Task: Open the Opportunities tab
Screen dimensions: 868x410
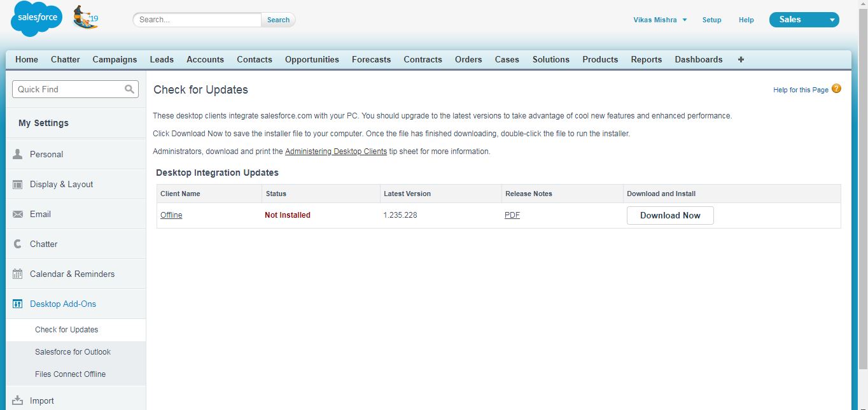Action: click(x=312, y=59)
